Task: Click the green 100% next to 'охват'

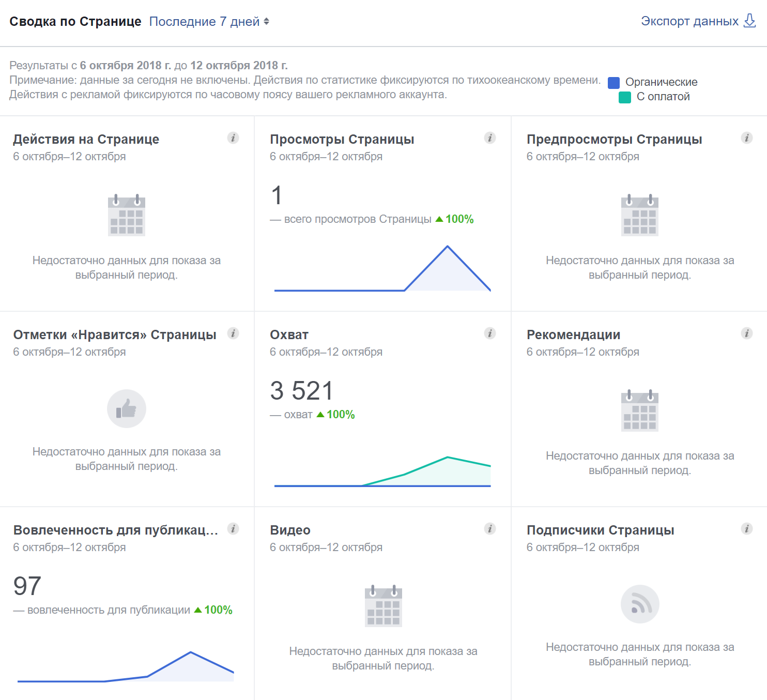Action: click(x=341, y=415)
